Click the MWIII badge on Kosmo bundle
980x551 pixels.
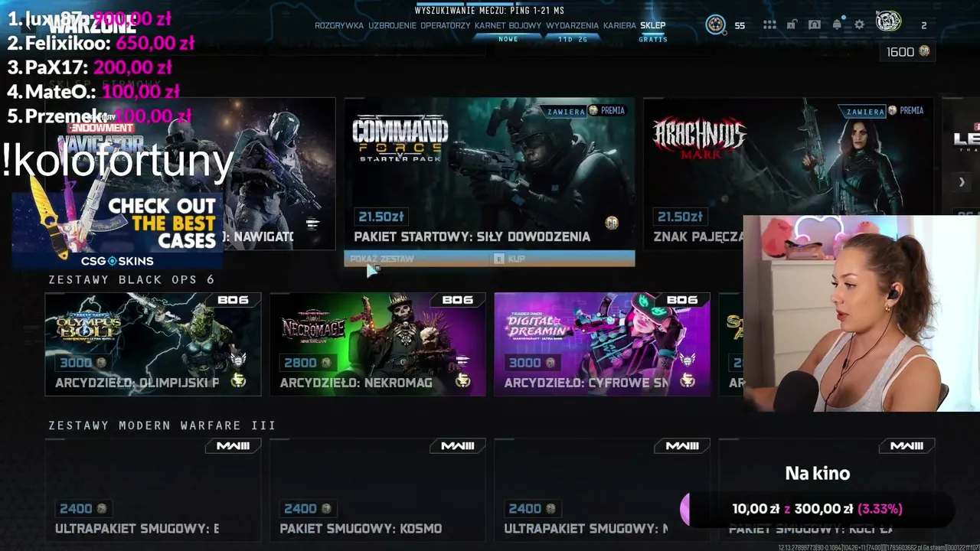457,446
